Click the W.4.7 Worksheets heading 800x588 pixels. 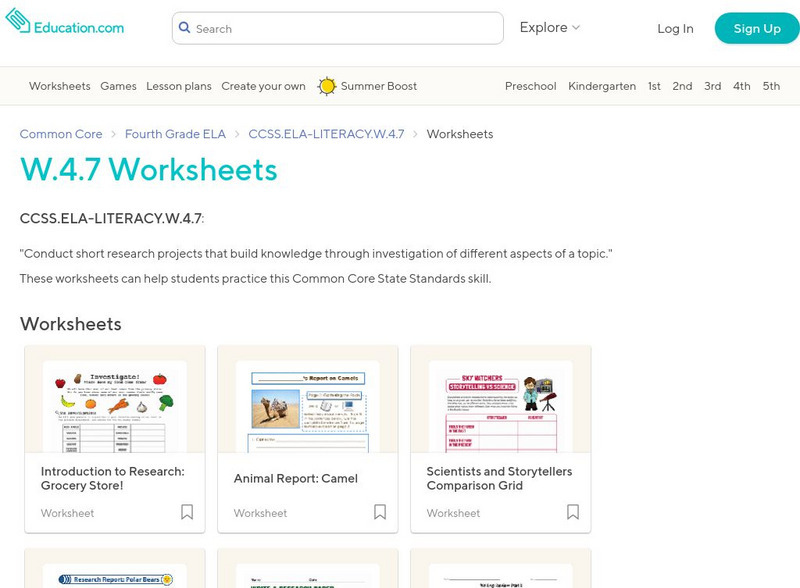tap(148, 169)
